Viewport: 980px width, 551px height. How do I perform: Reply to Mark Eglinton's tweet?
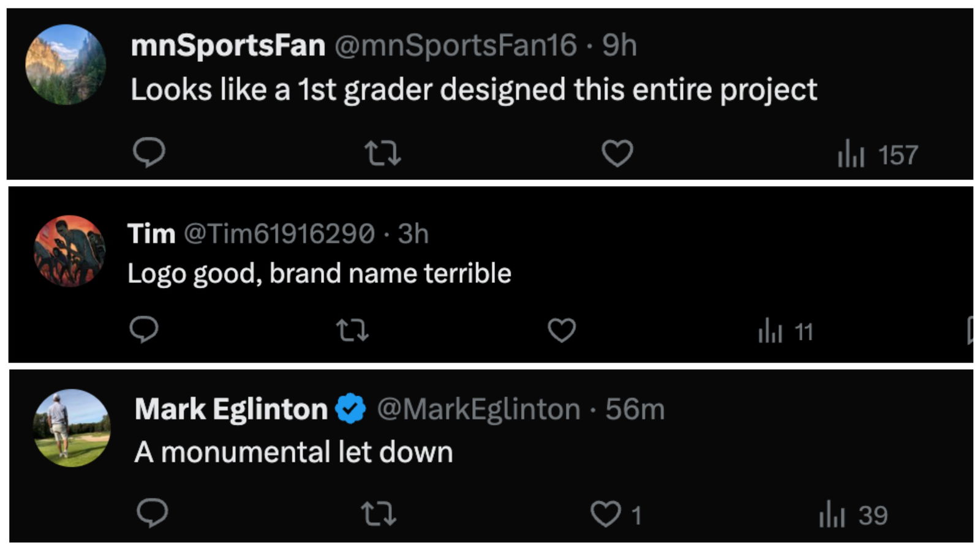click(x=152, y=513)
